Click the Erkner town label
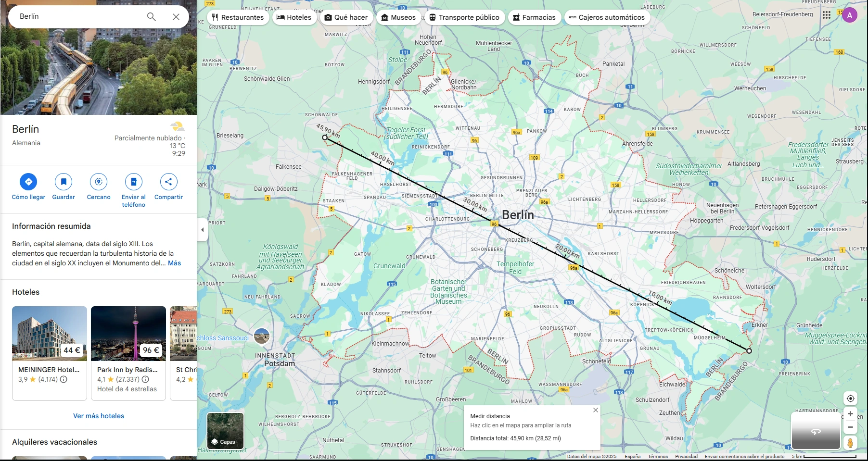The image size is (868, 461). point(760,325)
